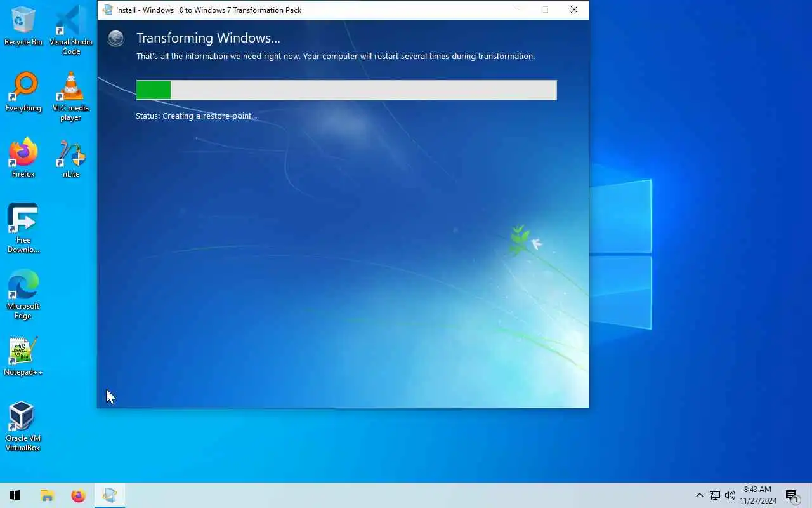Open the Free Download Manager shortcut

pyautogui.click(x=23, y=229)
